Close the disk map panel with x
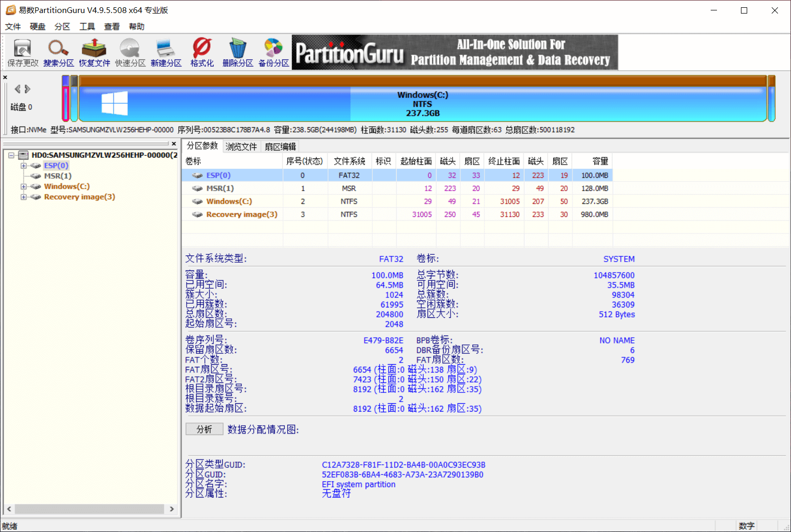 click(x=5, y=77)
